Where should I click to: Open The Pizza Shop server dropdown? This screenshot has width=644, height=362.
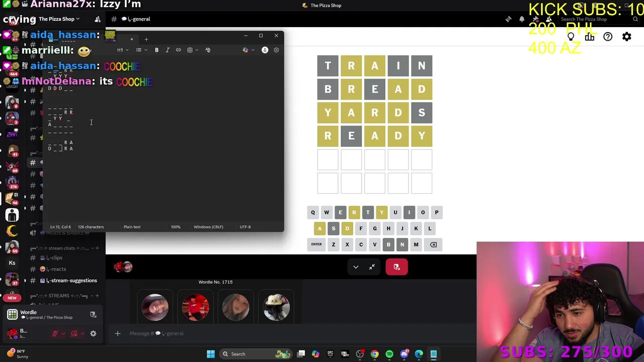(x=59, y=19)
